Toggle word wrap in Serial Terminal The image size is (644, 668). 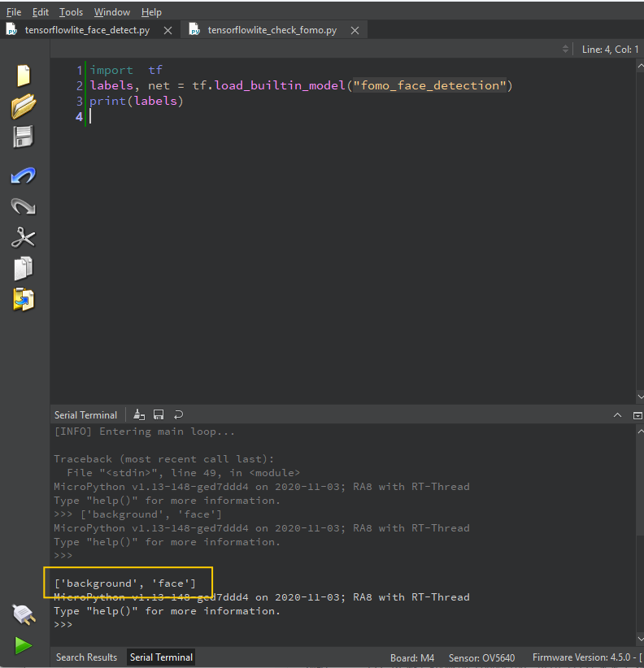(x=178, y=414)
